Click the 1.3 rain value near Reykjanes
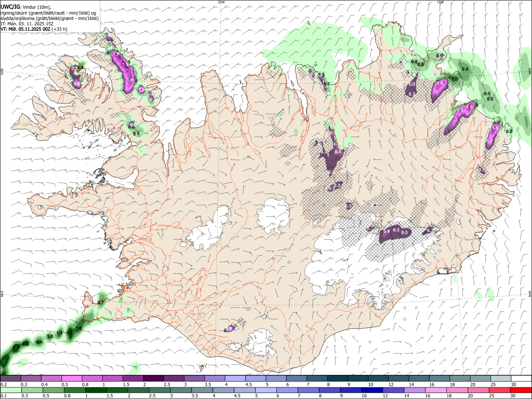The width and height of the screenshot is (532, 399). pos(69,333)
